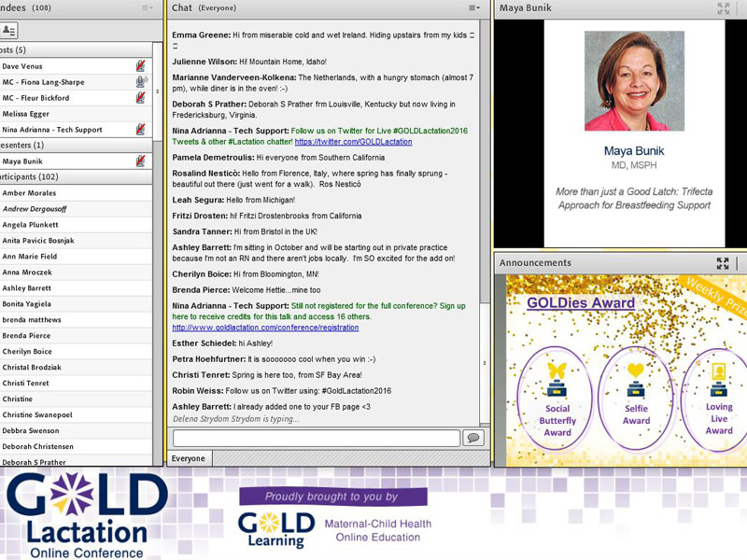
Task: Click Nina Adrianna muted microphone icon
Action: click(141, 129)
